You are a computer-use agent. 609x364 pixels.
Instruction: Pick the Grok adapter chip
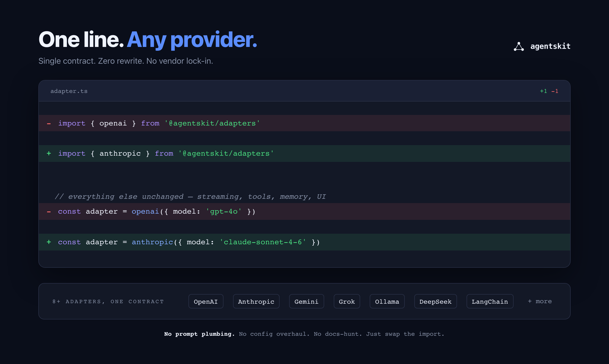click(347, 301)
